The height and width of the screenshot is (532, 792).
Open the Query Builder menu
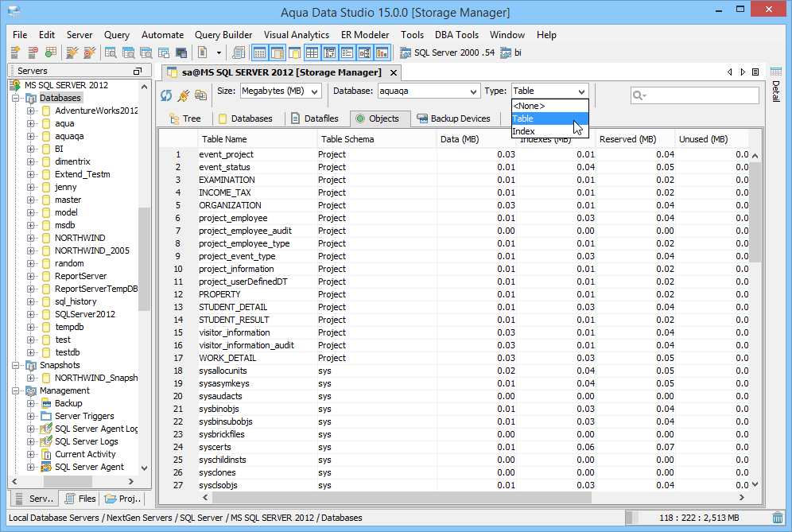coord(223,35)
